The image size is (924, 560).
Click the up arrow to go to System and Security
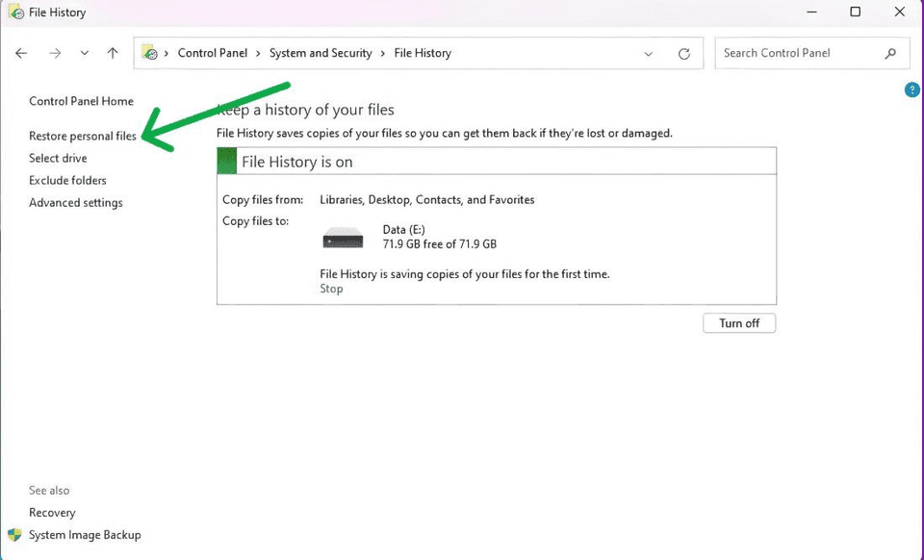(113, 53)
